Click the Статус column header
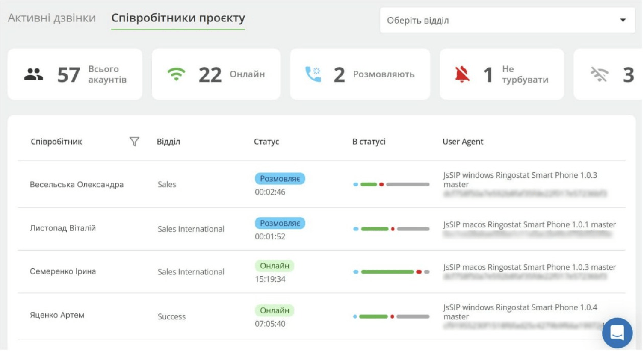 [x=266, y=142]
